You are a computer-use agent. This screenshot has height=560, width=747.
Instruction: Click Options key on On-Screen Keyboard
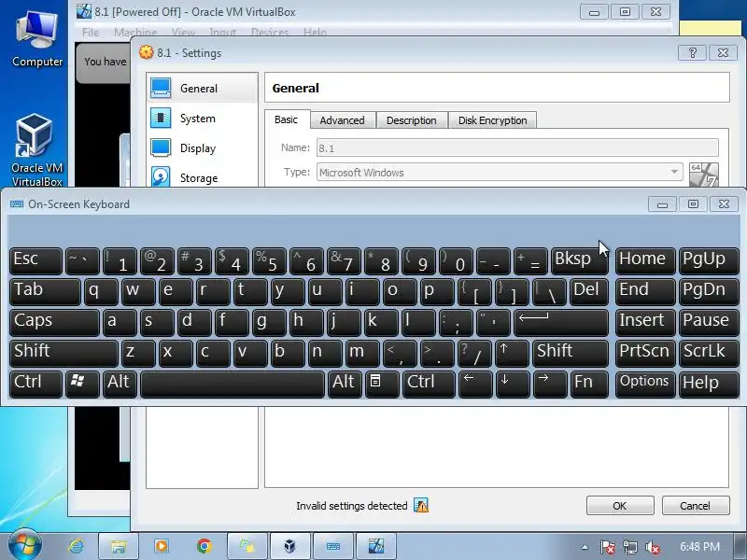[645, 384]
